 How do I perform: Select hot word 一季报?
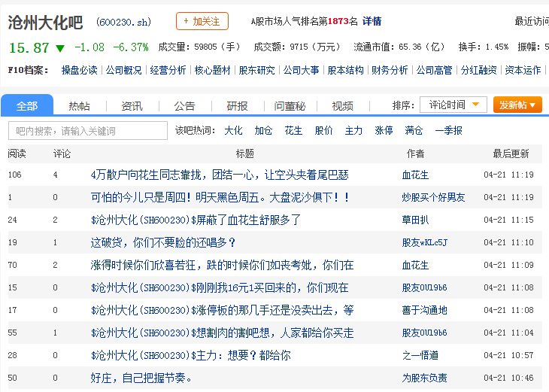(x=448, y=131)
